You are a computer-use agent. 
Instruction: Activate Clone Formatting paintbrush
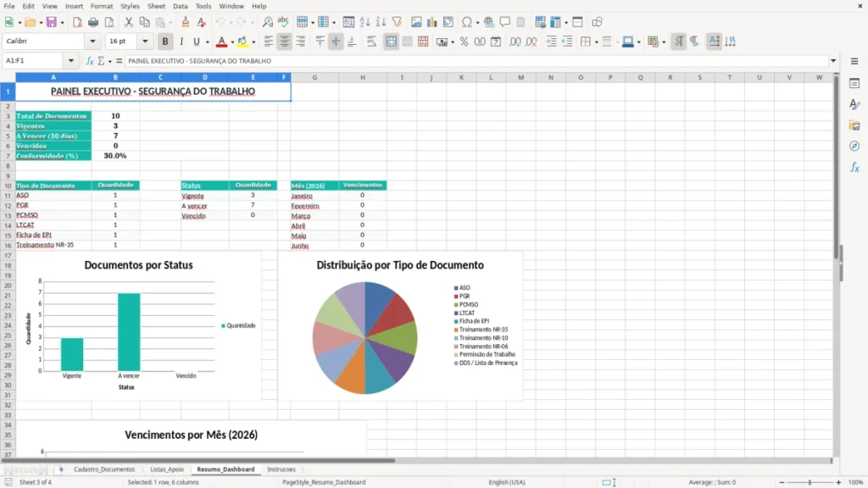185,22
